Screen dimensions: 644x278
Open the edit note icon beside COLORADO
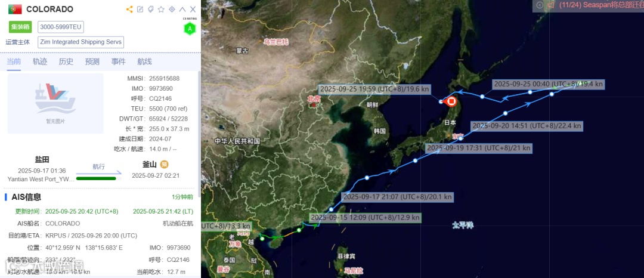140,9
